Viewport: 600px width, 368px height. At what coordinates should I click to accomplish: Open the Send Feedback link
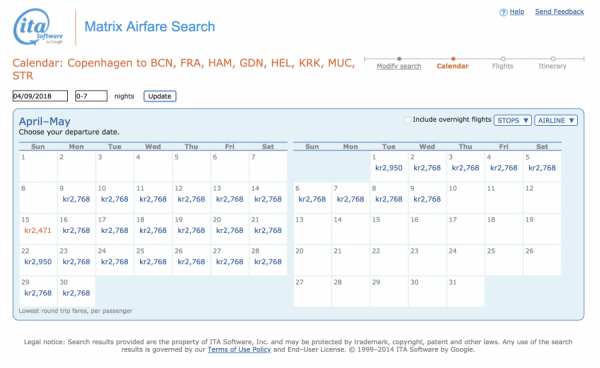[x=559, y=12]
